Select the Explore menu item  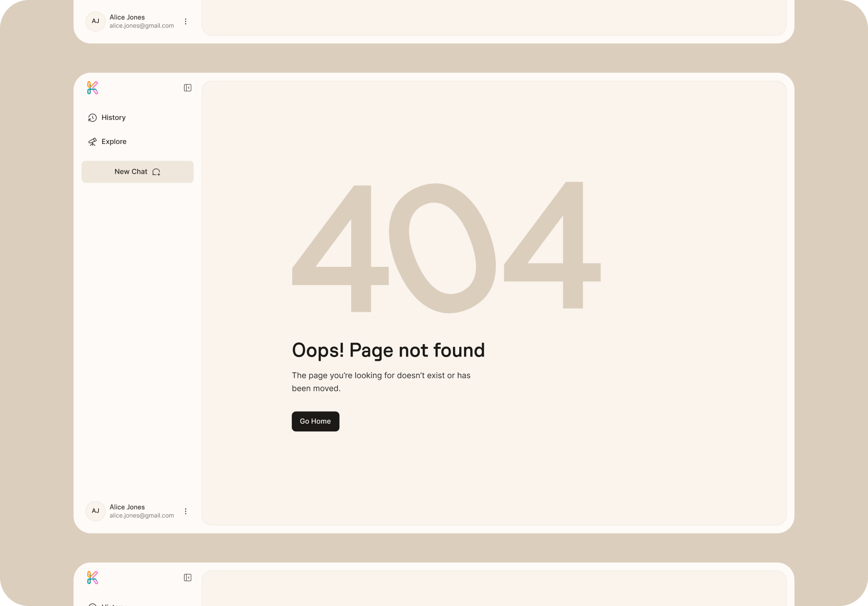click(x=114, y=142)
